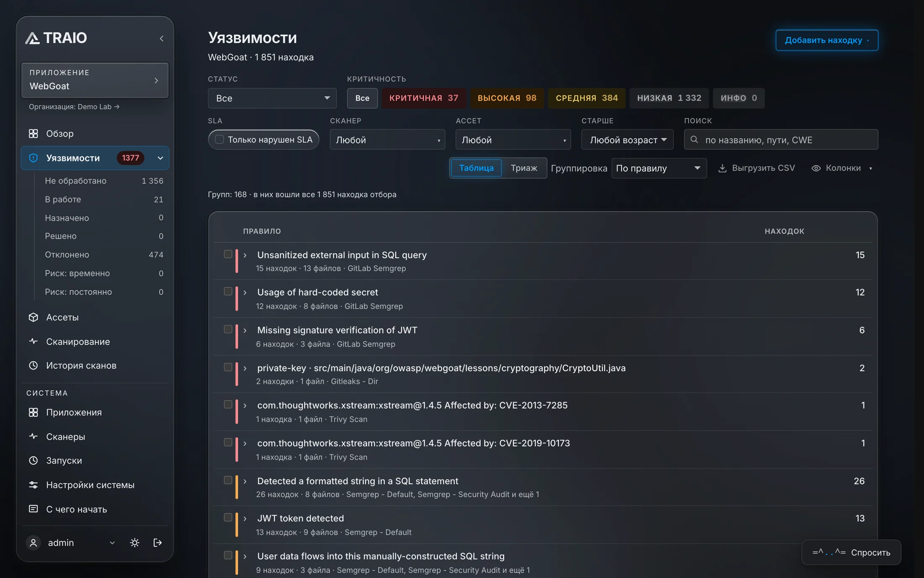Click the Ассеты cube icon

pyautogui.click(x=33, y=317)
